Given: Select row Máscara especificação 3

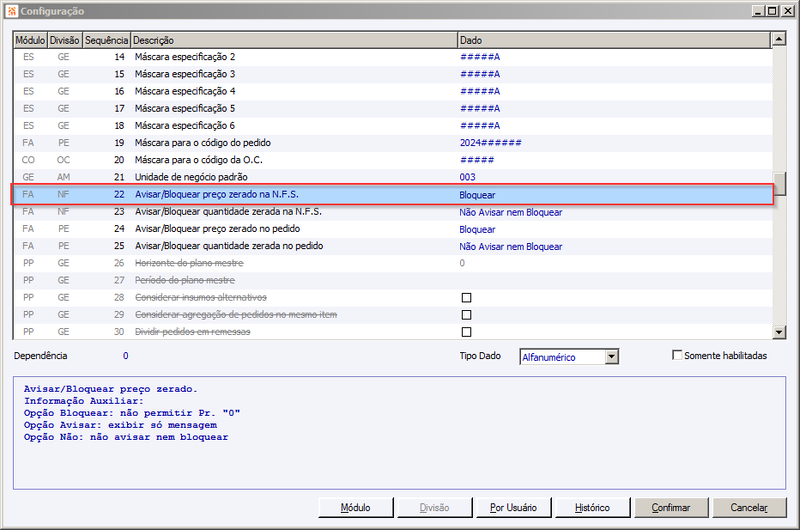Looking at the screenshot, I should click(392, 74).
